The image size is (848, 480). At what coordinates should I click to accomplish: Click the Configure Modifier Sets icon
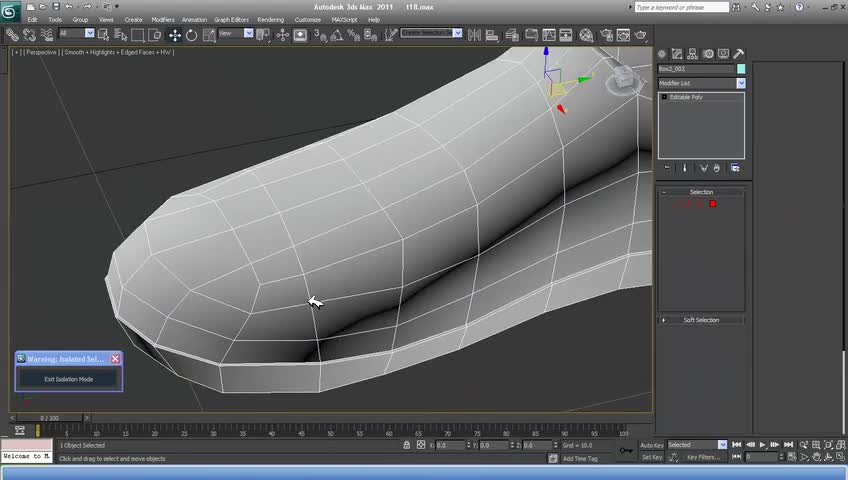(735, 168)
